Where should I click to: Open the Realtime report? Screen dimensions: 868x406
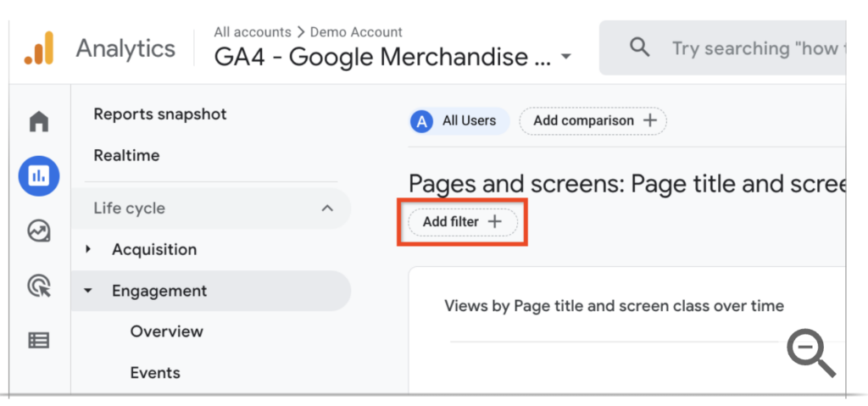coord(127,156)
